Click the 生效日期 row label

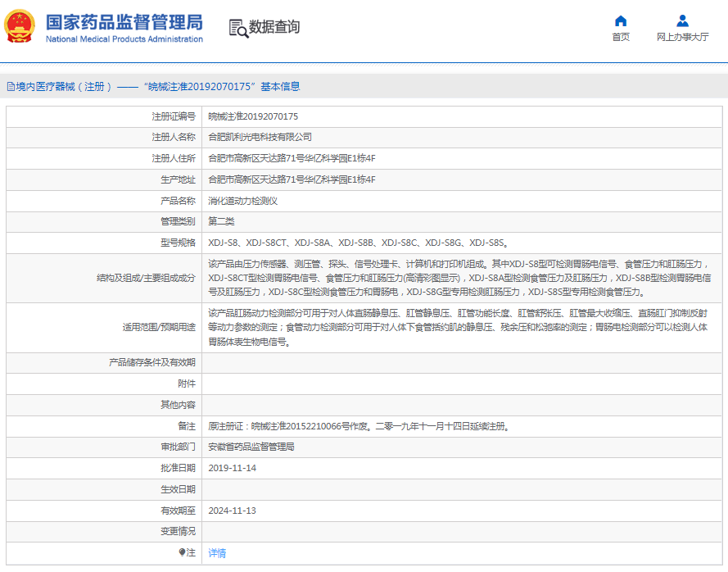coord(178,489)
